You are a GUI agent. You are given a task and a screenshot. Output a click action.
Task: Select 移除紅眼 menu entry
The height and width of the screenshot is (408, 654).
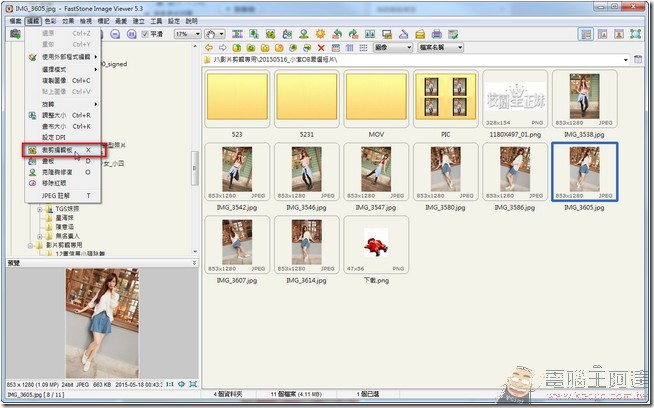63,183
